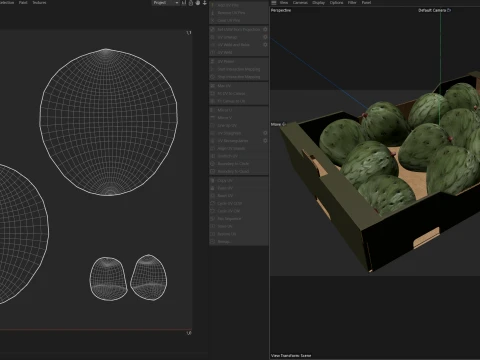The height and width of the screenshot is (360, 480).
Task: Click Paste UV
Action: pos(239,188)
